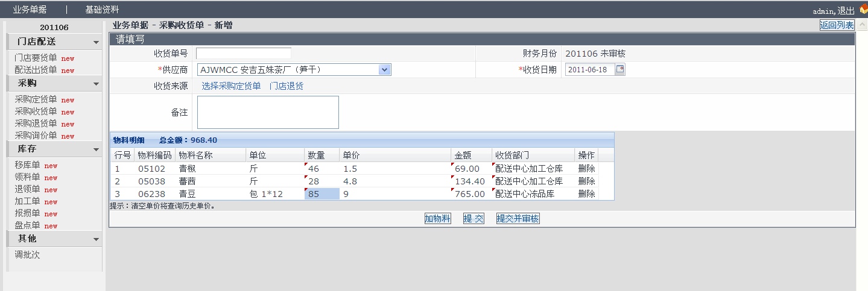This screenshot has width=868, height=291.
Task: Open the 供应商 dropdown list
Action: pyautogui.click(x=385, y=70)
